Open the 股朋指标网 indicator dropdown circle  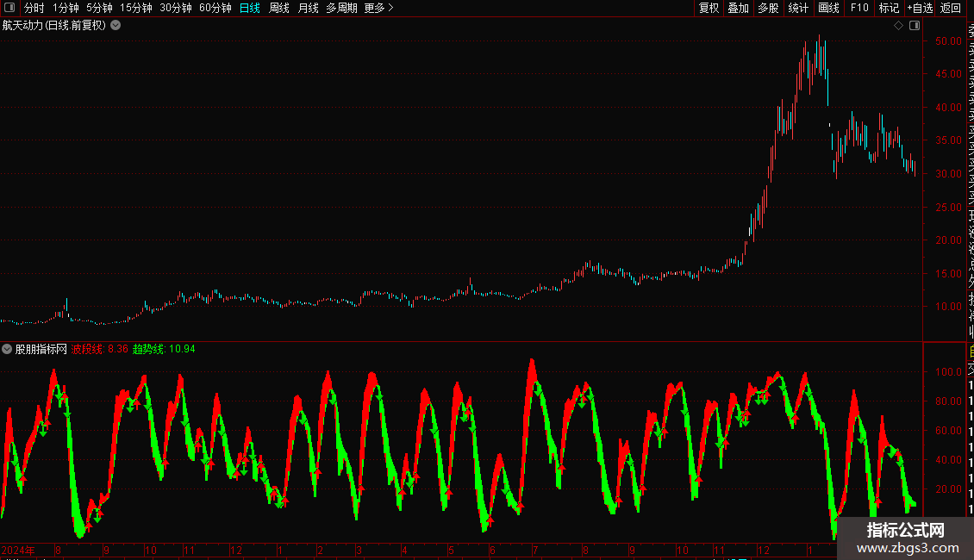pos(7,349)
